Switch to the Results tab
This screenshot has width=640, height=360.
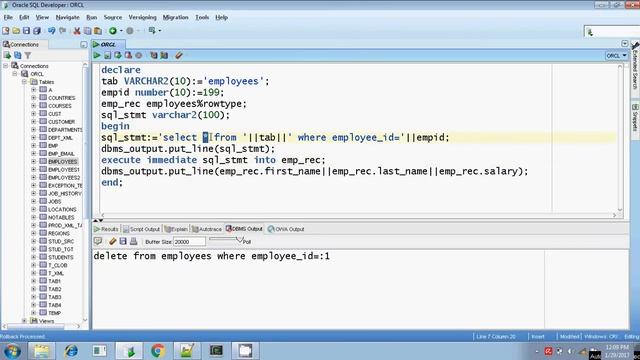click(x=106, y=229)
